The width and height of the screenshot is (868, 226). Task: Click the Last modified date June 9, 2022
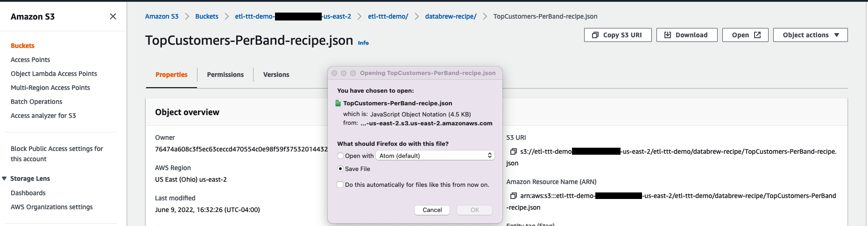click(207, 210)
